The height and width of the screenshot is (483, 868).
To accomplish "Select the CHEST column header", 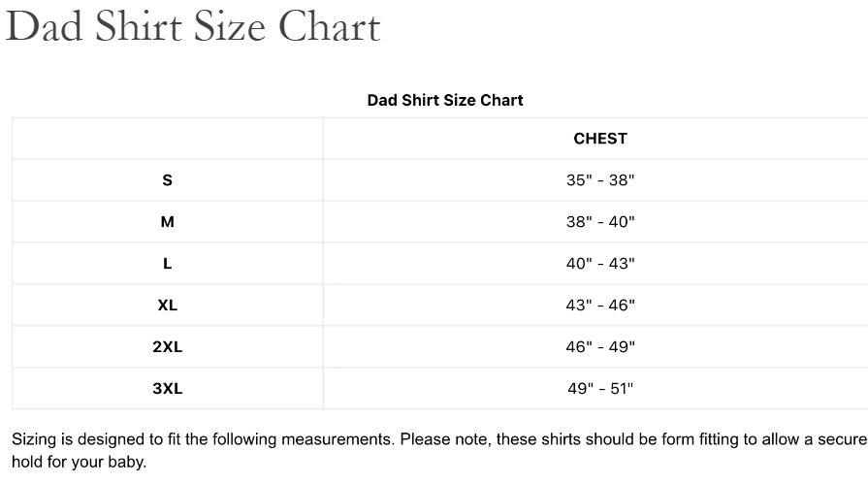I will 600,139.
